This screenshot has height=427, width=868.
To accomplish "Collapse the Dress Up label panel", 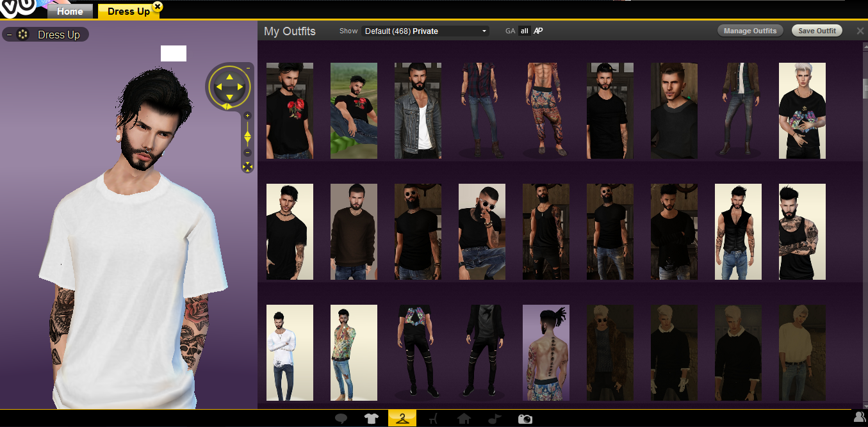I will (9, 35).
